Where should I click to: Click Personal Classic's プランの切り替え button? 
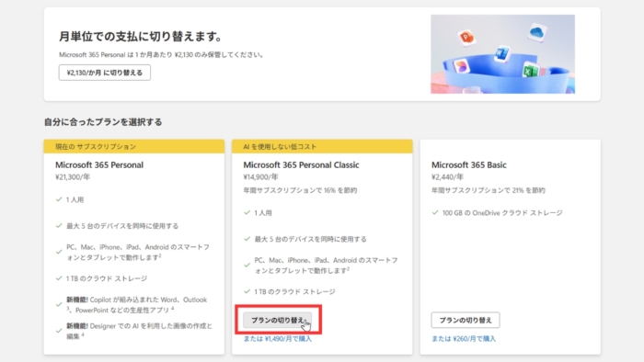click(277, 320)
